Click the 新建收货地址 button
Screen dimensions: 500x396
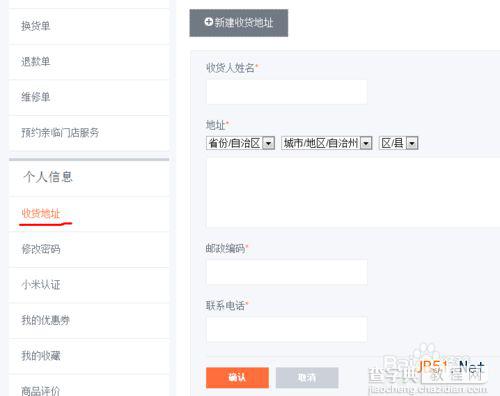click(239, 23)
